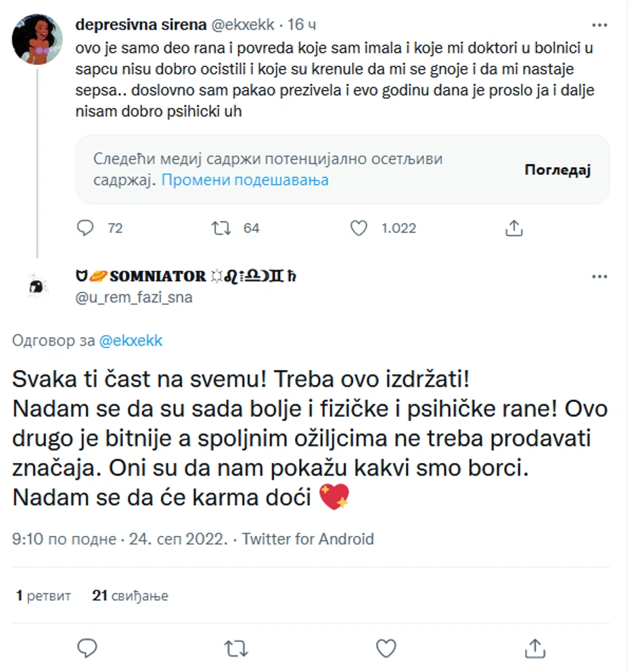636x672 pixels.
Task: Retweet the top tweet with 64 retweets
Action: click(x=221, y=228)
